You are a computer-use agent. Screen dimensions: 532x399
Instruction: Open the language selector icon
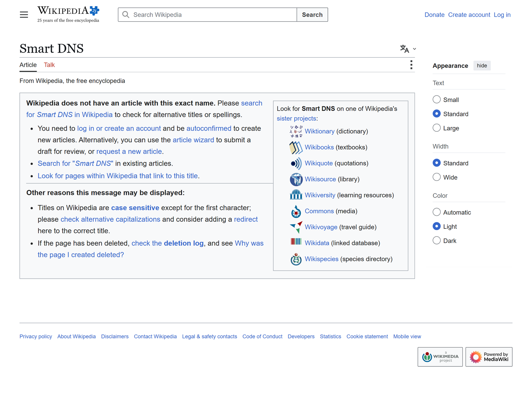click(405, 49)
